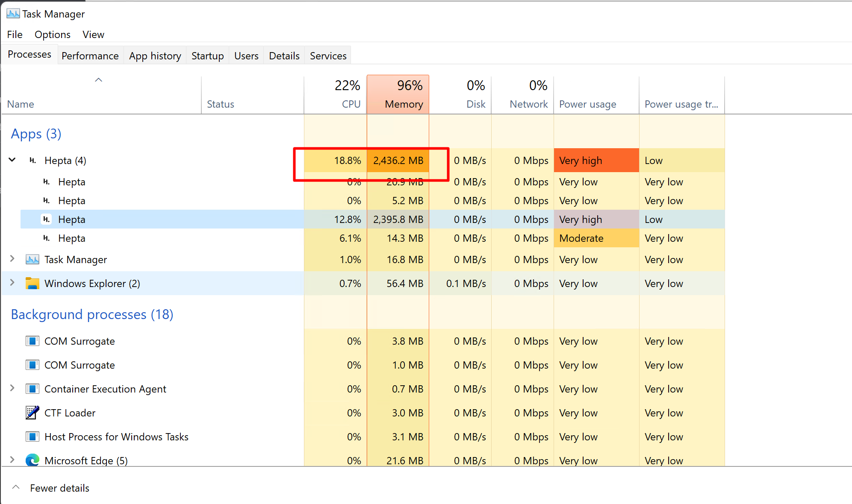
Task: Select the Hepta child with 6.1% CPU
Action: [x=72, y=238]
